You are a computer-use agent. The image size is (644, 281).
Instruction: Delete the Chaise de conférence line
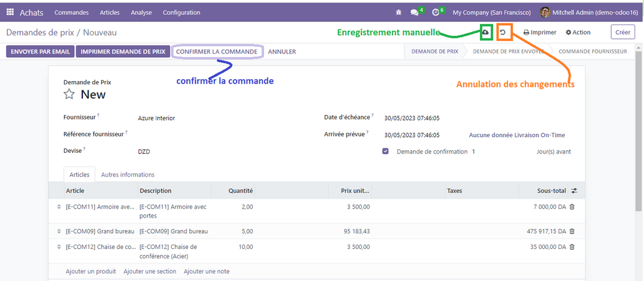click(x=572, y=247)
